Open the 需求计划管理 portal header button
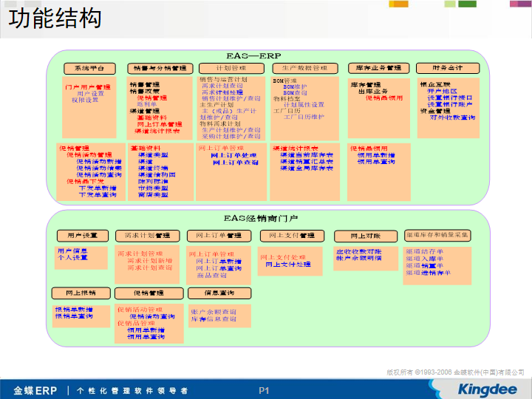The height and width of the screenshot is (399, 532). click(x=147, y=236)
